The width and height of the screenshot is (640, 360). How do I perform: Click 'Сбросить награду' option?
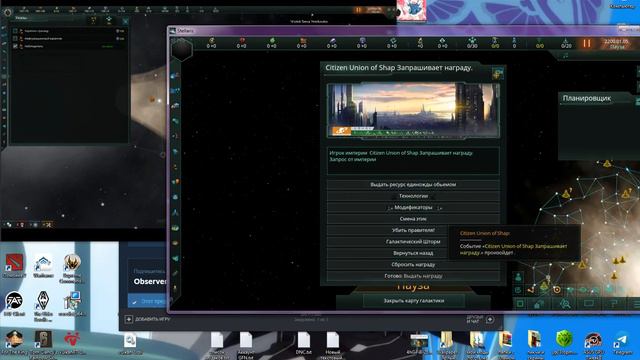(x=413, y=264)
